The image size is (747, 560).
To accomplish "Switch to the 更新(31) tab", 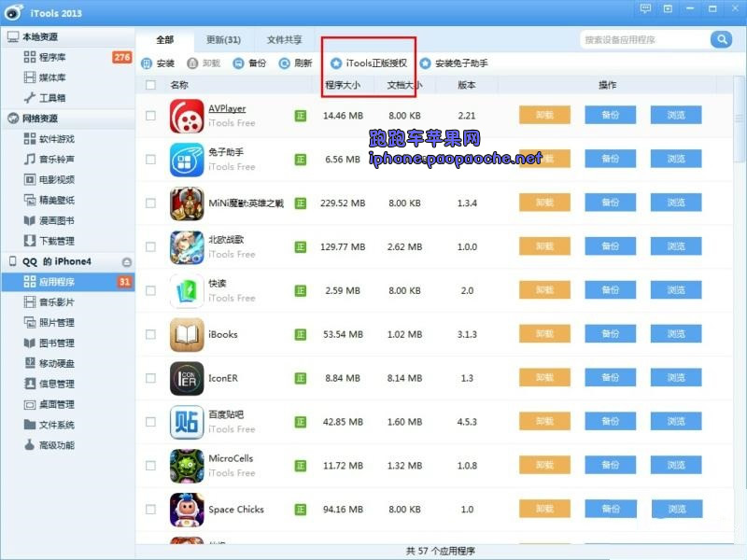I will pos(223,39).
